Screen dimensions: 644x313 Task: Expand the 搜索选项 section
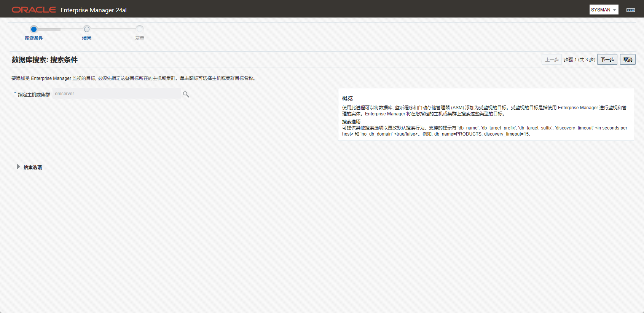(18, 167)
